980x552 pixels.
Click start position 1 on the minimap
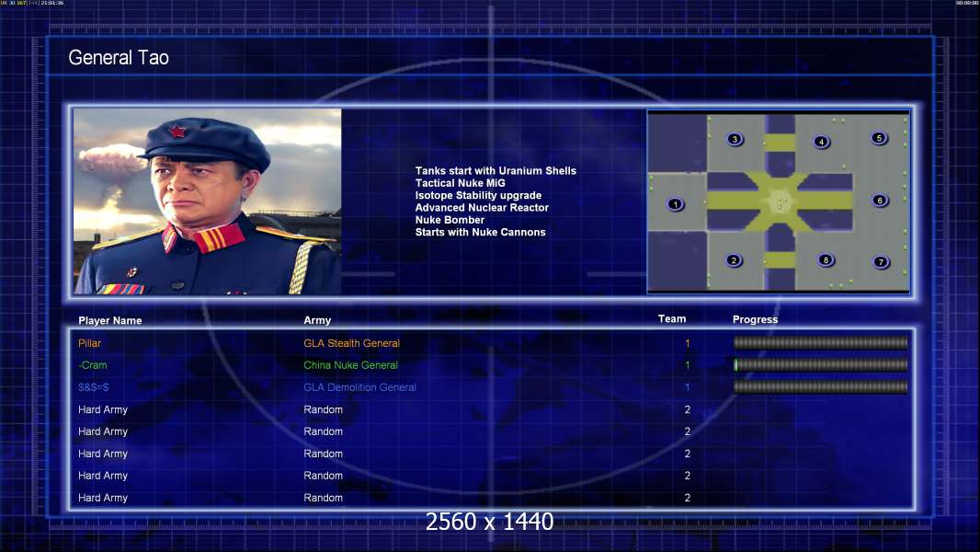675,204
